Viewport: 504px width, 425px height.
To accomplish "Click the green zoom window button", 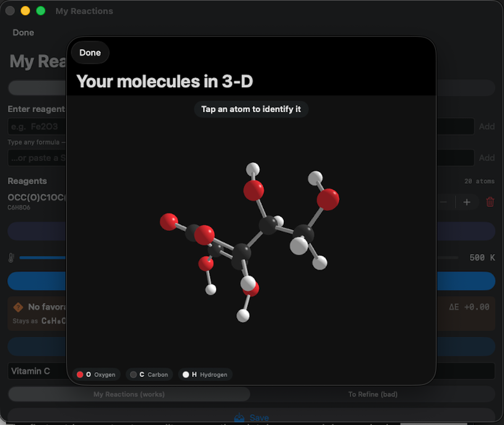I will tap(41, 11).
